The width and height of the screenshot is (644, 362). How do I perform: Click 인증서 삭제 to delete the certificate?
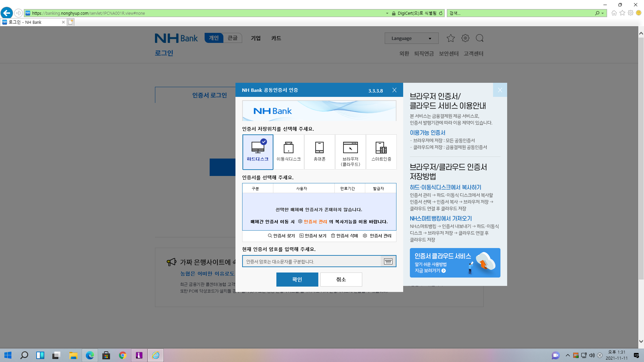coord(344,236)
